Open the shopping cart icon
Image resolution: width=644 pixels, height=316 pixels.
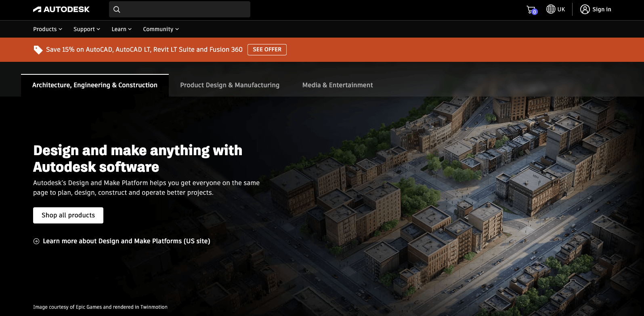click(531, 10)
